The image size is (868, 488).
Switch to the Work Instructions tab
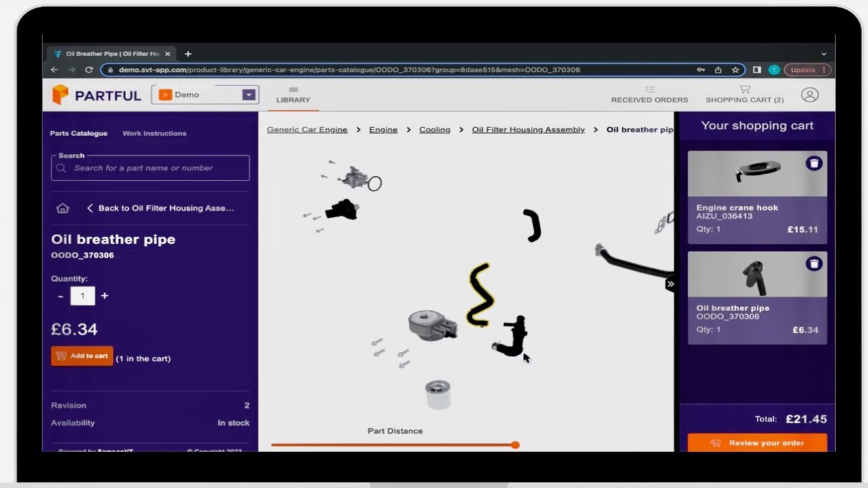pos(154,134)
